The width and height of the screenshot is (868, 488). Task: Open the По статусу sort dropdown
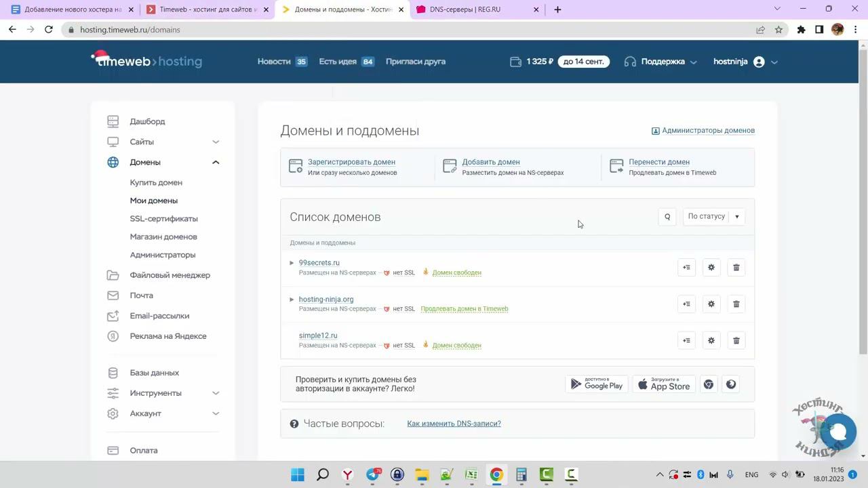(x=713, y=217)
